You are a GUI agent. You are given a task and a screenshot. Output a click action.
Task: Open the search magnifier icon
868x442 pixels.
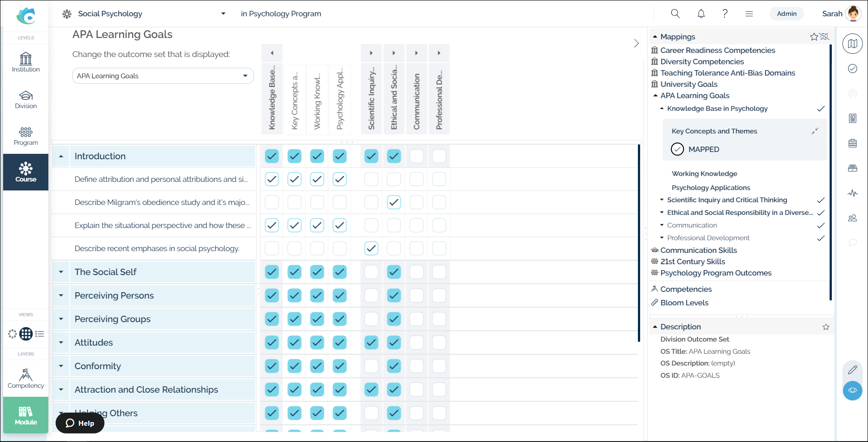tap(675, 14)
